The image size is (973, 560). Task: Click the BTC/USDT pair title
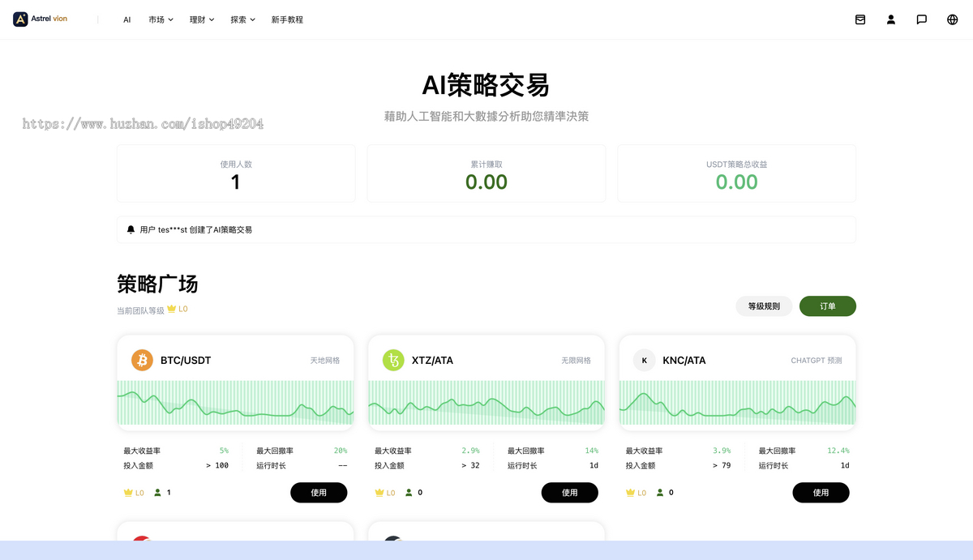click(186, 360)
